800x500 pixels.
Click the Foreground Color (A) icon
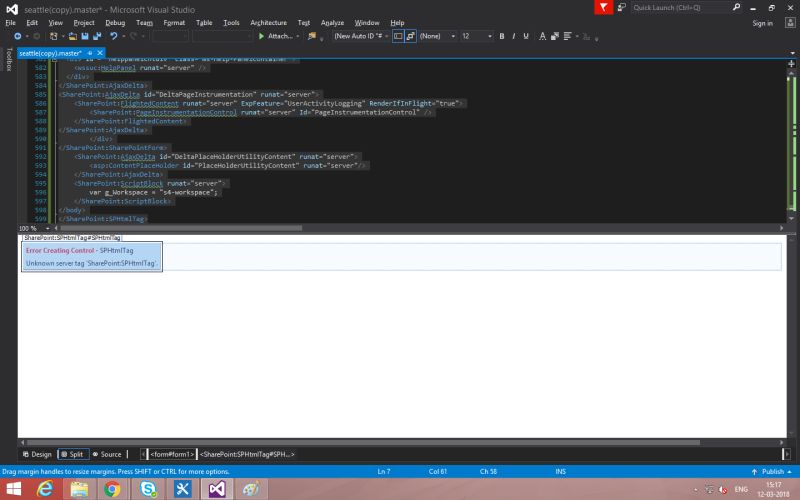[542, 36]
